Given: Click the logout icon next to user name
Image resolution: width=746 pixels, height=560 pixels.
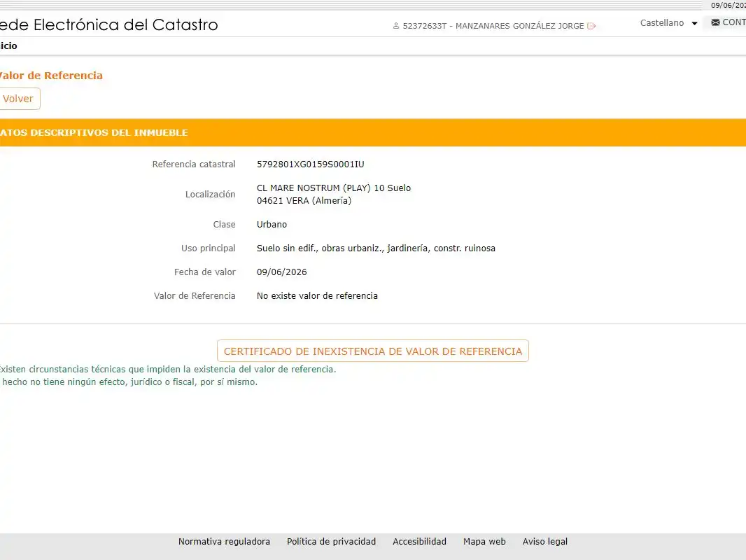Looking at the screenshot, I should [x=591, y=26].
